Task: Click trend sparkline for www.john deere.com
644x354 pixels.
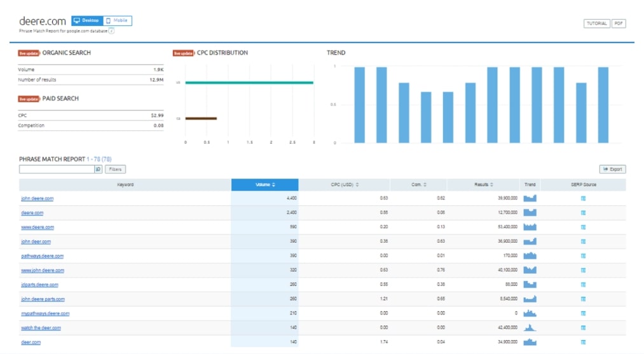Action: pos(530,270)
